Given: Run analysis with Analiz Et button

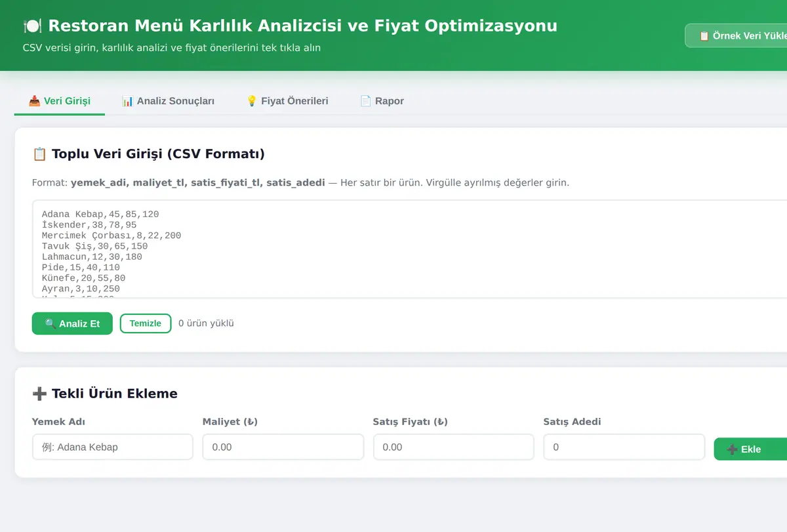Looking at the screenshot, I should 72,323.
